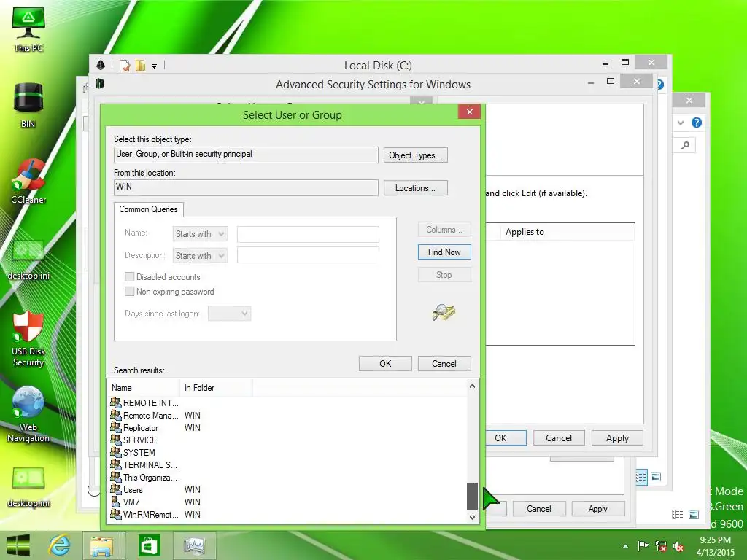Open USB Disk Security shortcut
747x560 pixels.
tap(28, 338)
